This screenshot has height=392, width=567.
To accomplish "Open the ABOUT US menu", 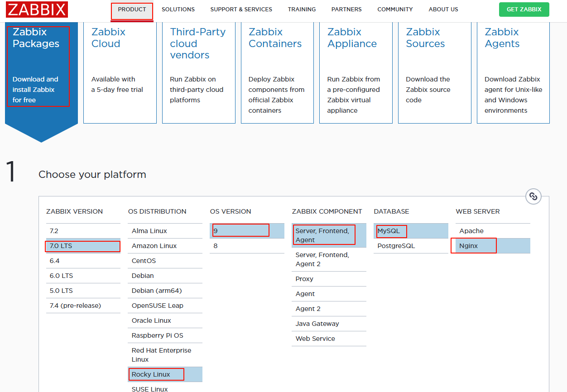I will (443, 10).
